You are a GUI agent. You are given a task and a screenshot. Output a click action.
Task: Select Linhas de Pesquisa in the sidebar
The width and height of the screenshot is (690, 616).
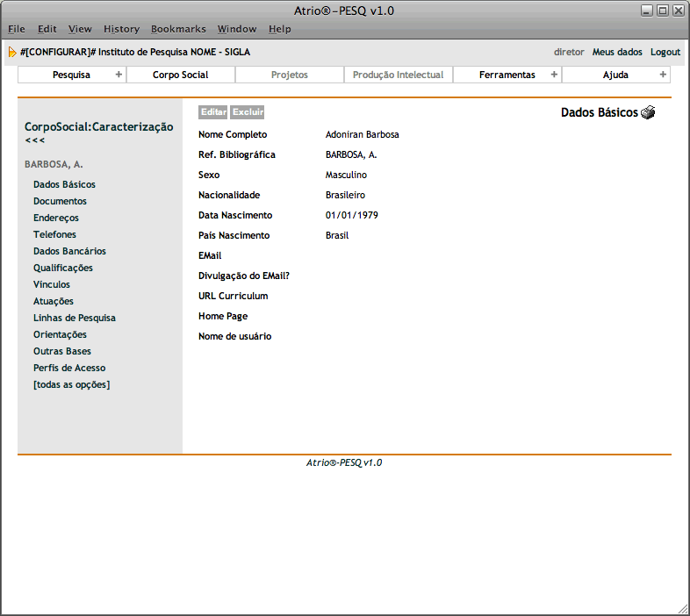coord(75,318)
